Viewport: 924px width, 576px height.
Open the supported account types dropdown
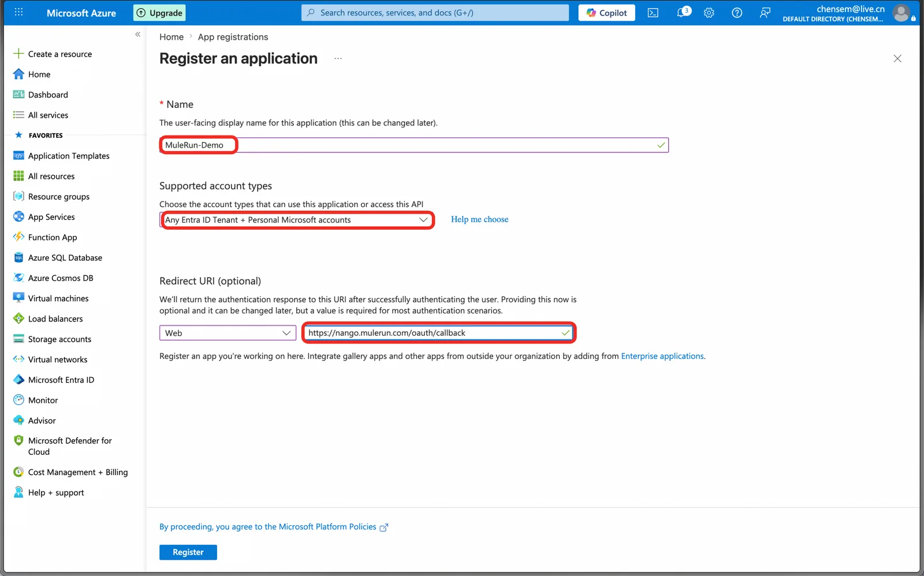click(x=297, y=220)
